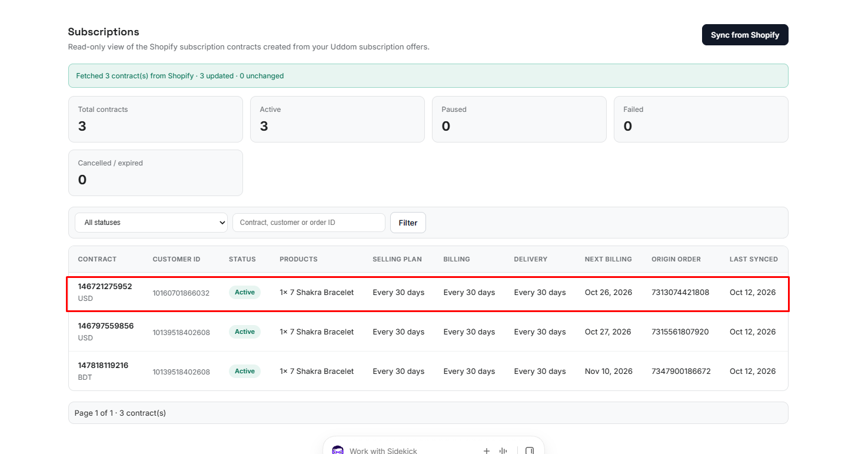This screenshot has width=868, height=454.
Task: Click the Sidekick avatar icon
Action: click(x=338, y=450)
